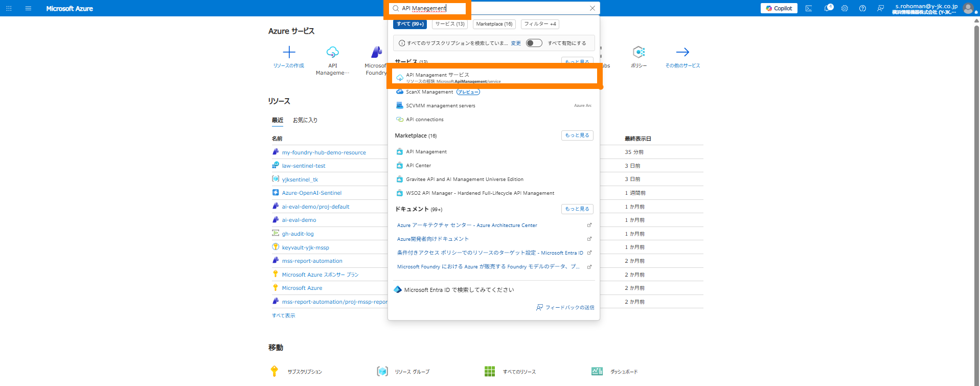Viewport: 980px width, 386px height.
Task: Click the 名前 column header
Action: click(x=277, y=139)
